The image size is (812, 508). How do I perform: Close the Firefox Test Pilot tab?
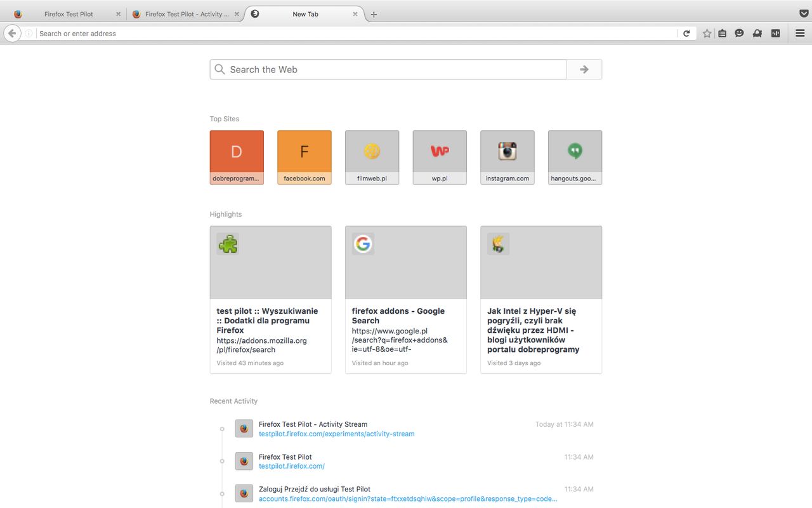click(118, 14)
